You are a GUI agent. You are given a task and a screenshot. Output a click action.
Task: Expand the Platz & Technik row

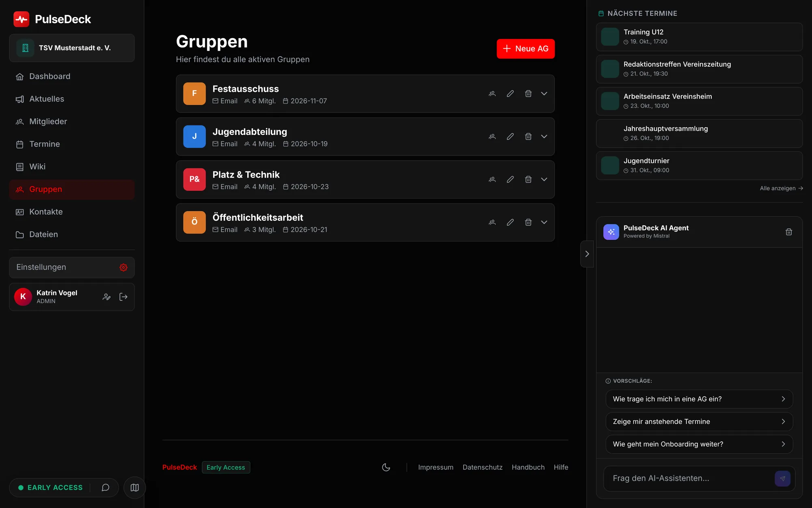544,179
